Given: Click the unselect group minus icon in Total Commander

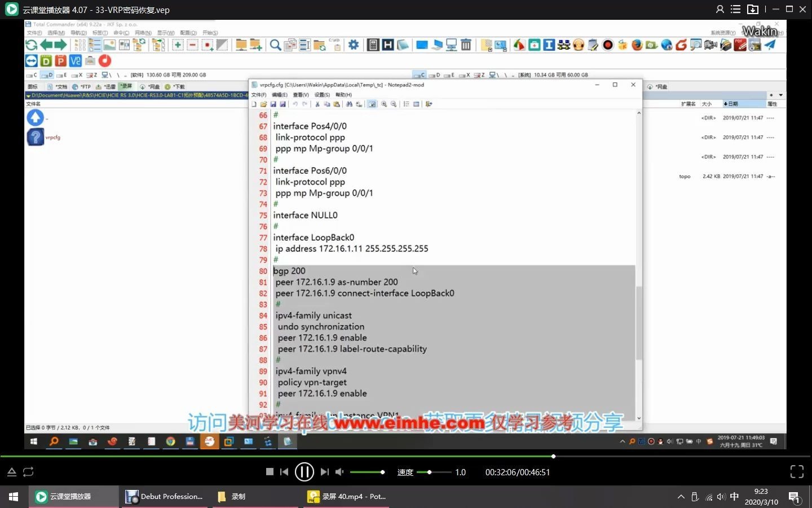Looking at the screenshot, I should tap(192, 45).
